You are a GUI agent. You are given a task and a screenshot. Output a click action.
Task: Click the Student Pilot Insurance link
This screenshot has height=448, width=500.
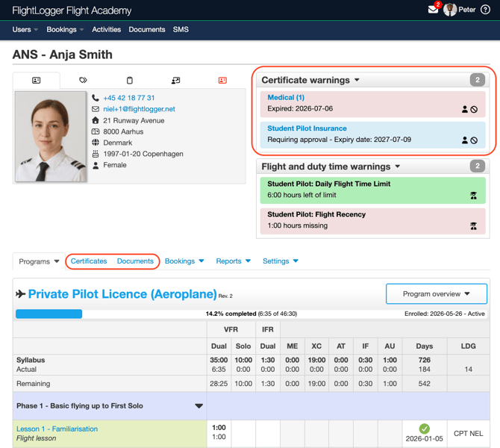(307, 128)
